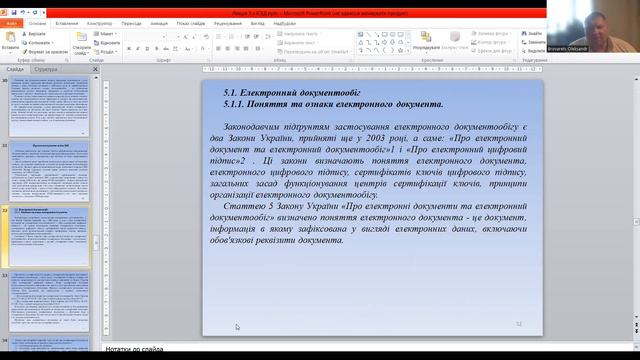Switch to the Переходи ribbon tab
The height and width of the screenshot is (360, 640).
point(131,23)
